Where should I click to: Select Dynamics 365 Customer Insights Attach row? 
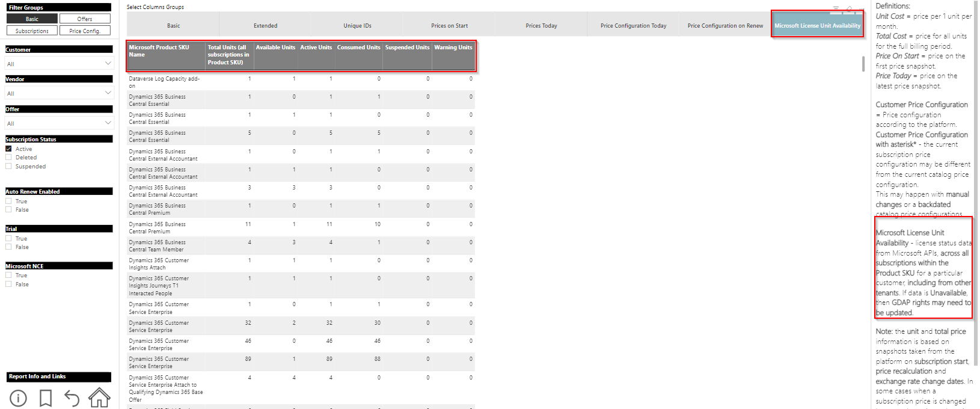(x=301, y=264)
